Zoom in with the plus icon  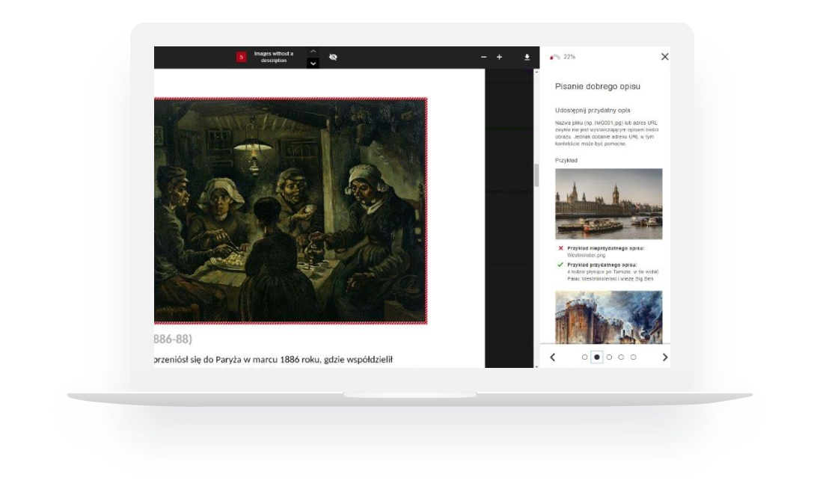(499, 57)
